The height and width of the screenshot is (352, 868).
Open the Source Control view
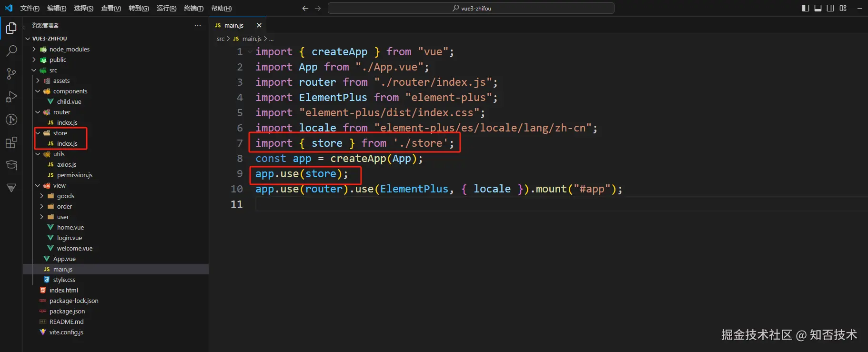point(11,74)
